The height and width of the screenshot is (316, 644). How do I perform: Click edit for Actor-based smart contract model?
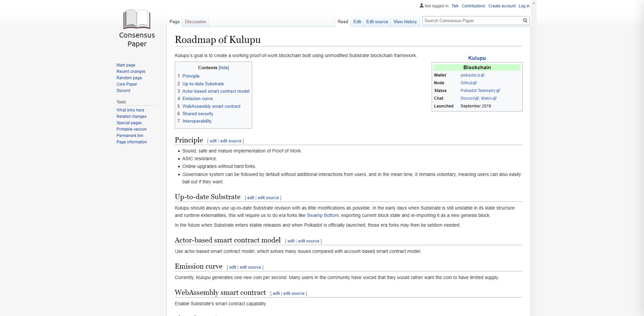pyautogui.click(x=291, y=241)
